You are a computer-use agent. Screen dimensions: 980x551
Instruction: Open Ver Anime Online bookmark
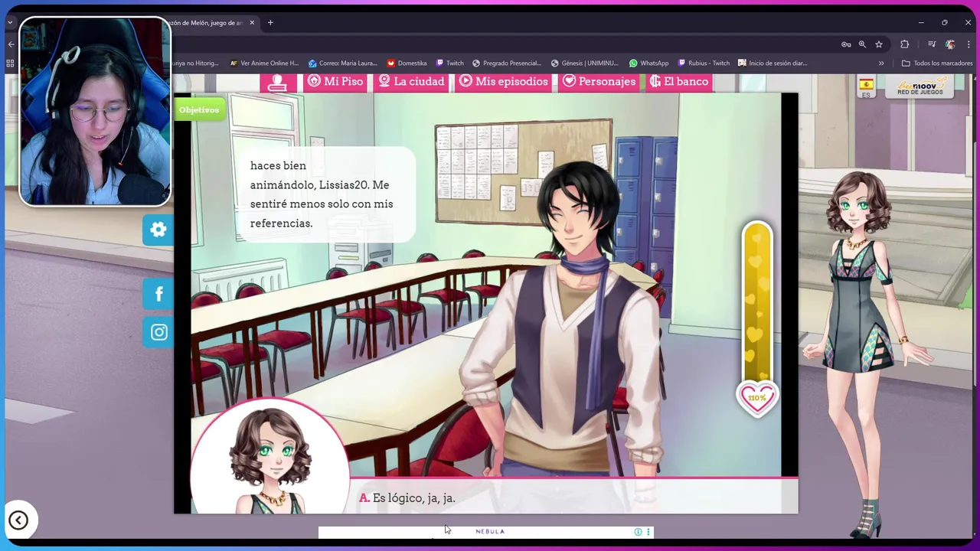pyautogui.click(x=264, y=63)
